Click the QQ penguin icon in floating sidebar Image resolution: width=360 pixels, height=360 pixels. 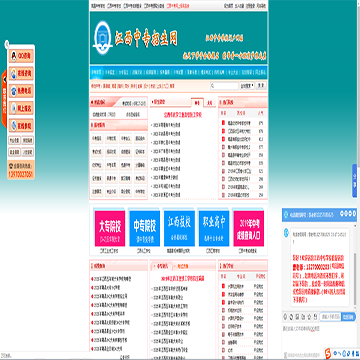pyautogui.click(x=13, y=56)
